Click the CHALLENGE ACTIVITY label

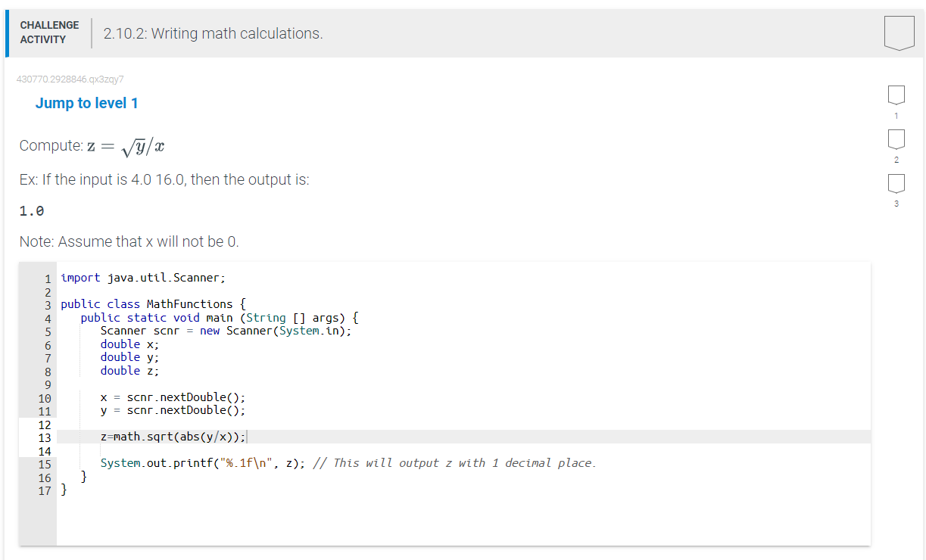pyautogui.click(x=49, y=31)
